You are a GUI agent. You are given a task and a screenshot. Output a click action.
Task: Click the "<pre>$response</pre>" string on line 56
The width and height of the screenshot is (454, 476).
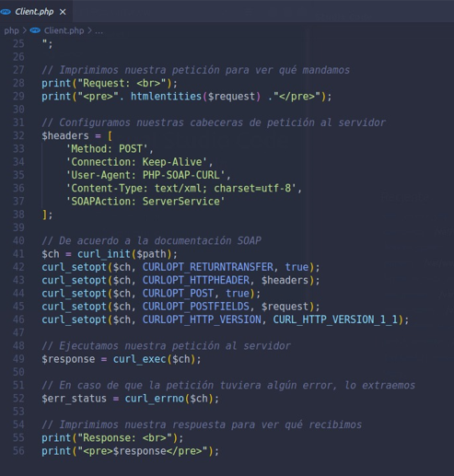[x=143, y=451]
